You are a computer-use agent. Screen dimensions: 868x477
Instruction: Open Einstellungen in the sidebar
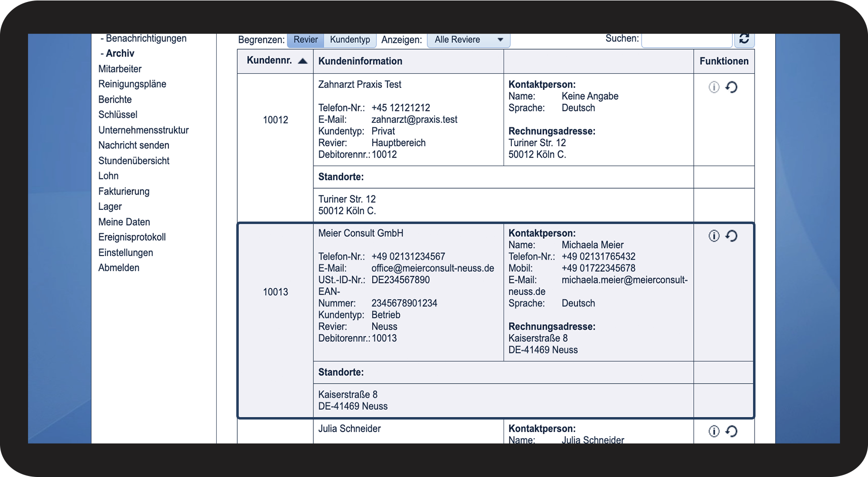point(126,253)
